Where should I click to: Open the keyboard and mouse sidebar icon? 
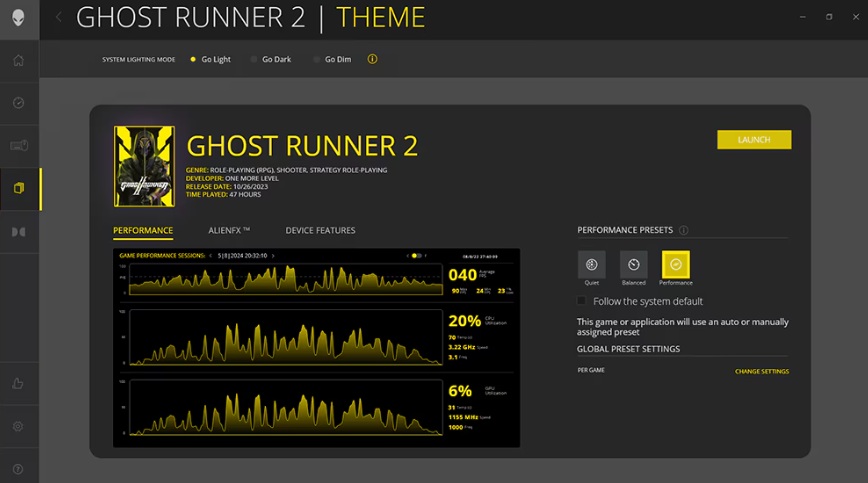19,146
